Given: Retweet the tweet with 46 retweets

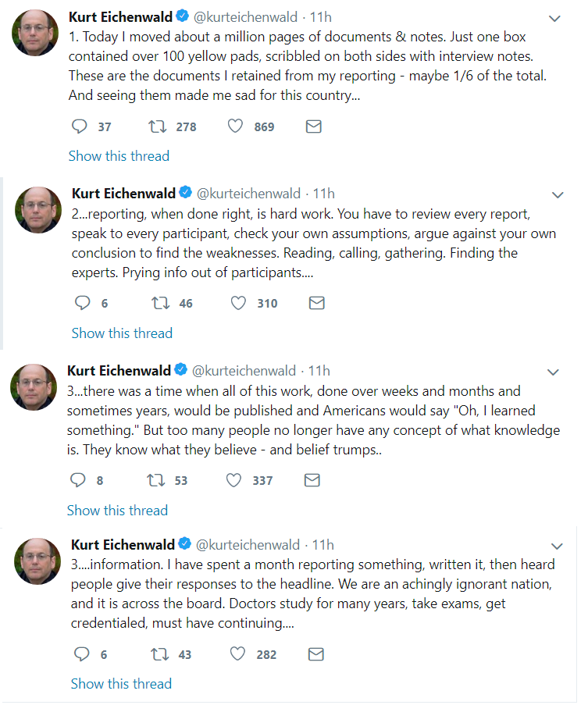Looking at the screenshot, I should (x=161, y=303).
